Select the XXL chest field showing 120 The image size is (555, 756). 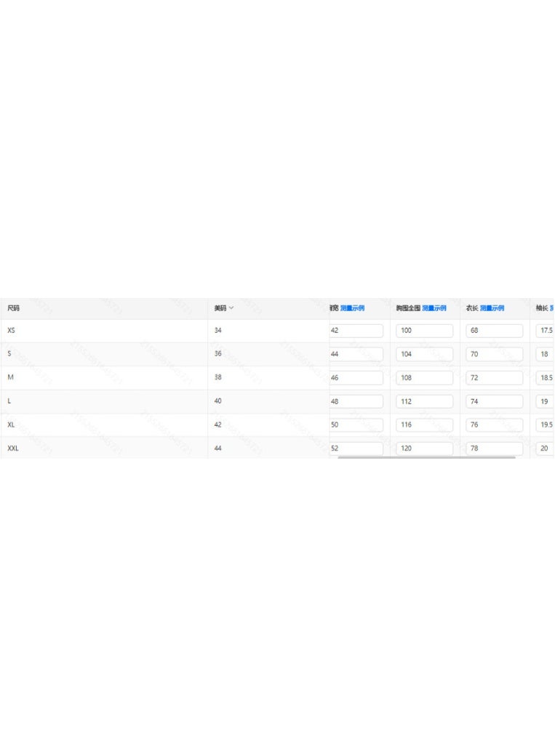424,449
